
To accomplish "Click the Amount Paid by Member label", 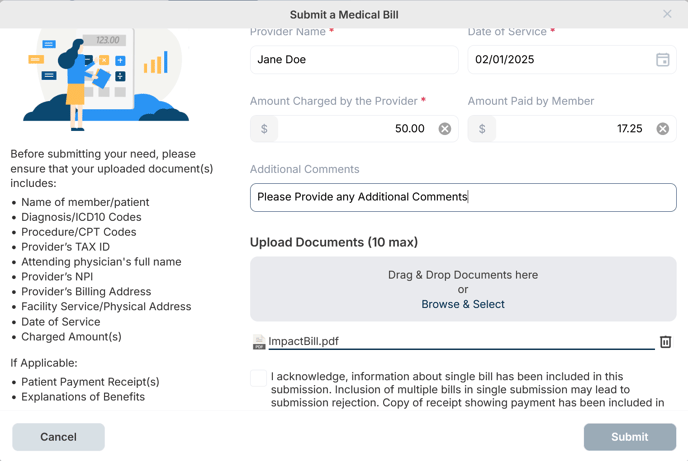I will coord(530,101).
